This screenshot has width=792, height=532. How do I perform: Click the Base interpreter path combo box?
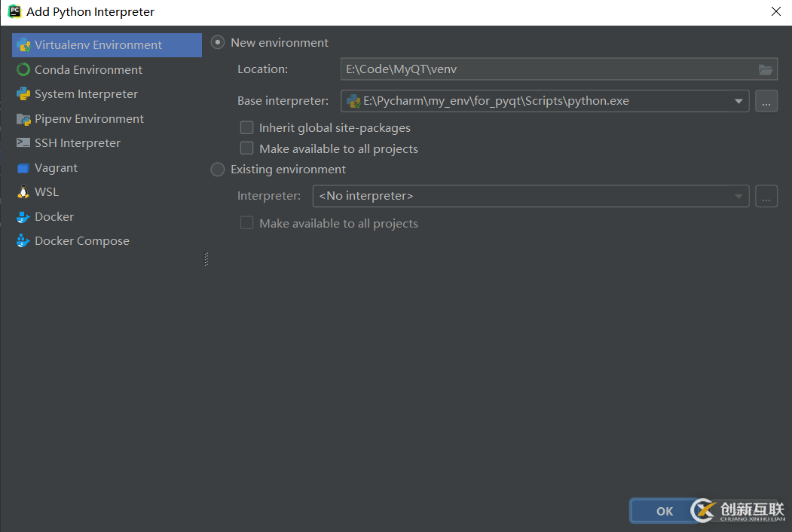[x=545, y=101]
